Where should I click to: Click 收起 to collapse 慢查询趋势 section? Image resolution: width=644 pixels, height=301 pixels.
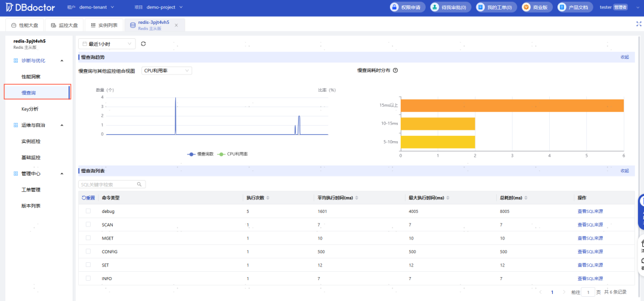click(624, 57)
